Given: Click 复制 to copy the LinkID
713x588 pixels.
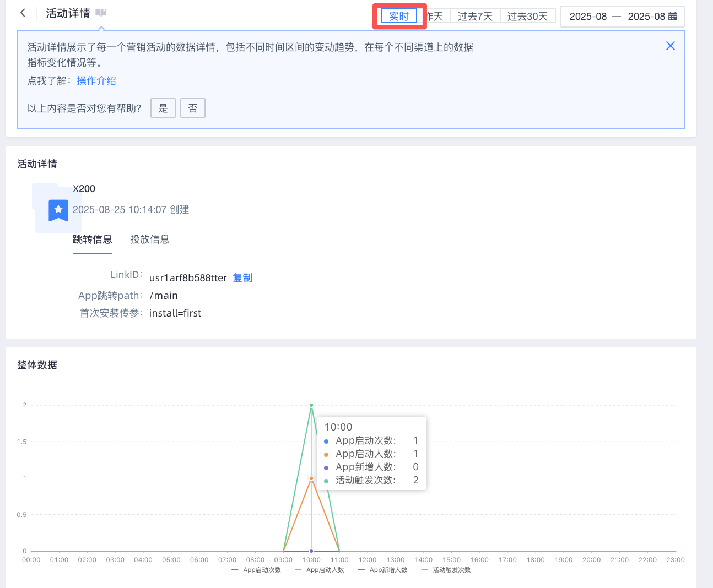Looking at the screenshot, I should tap(242, 278).
